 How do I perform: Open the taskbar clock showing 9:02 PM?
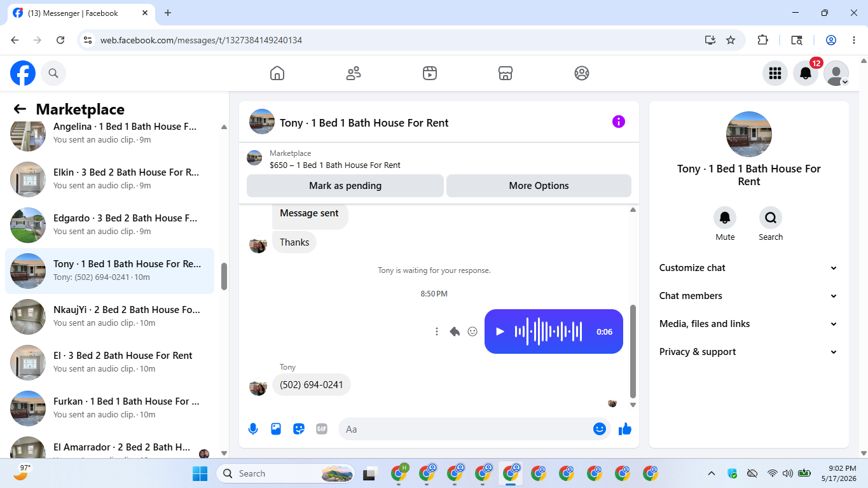pos(837,473)
